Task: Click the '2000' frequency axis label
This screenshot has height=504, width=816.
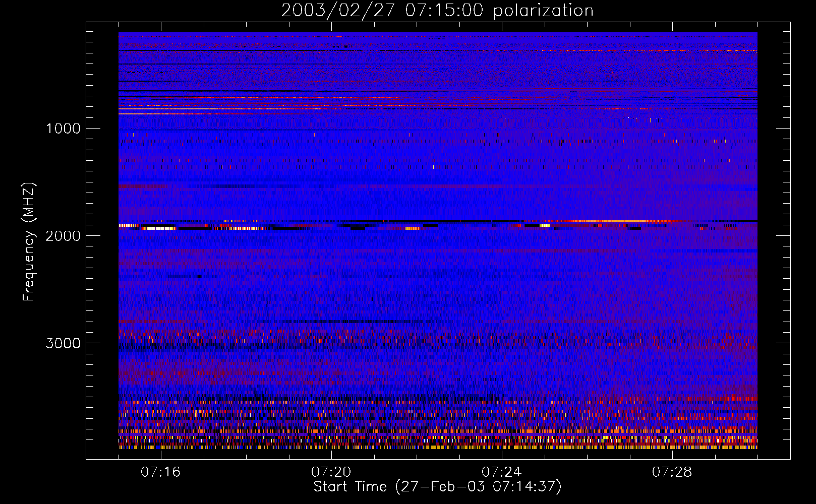Action: coord(63,236)
